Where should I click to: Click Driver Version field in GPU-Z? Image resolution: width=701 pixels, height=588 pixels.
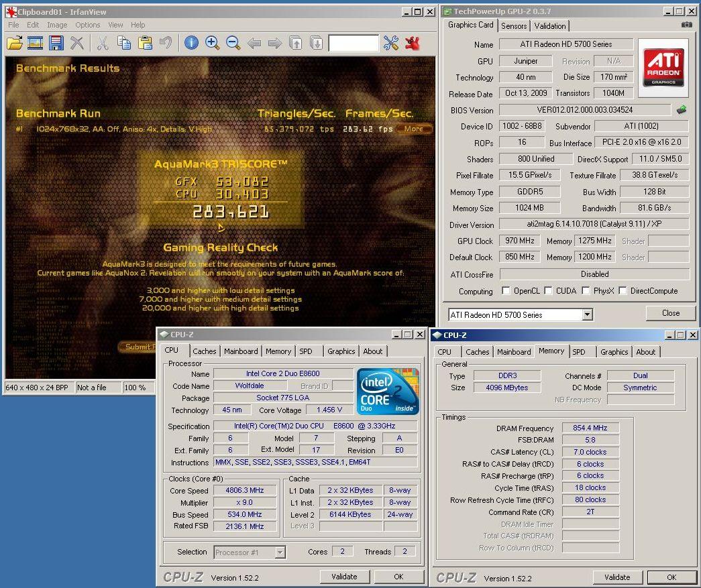[594, 224]
